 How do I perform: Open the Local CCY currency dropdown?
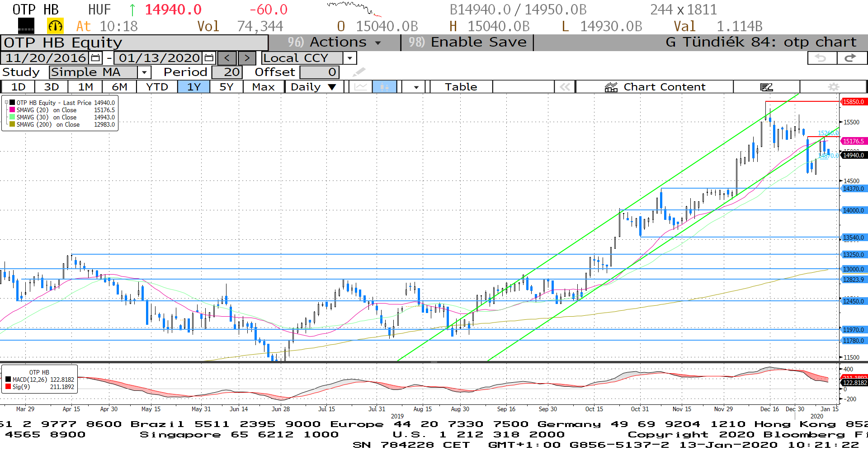[349, 58]
